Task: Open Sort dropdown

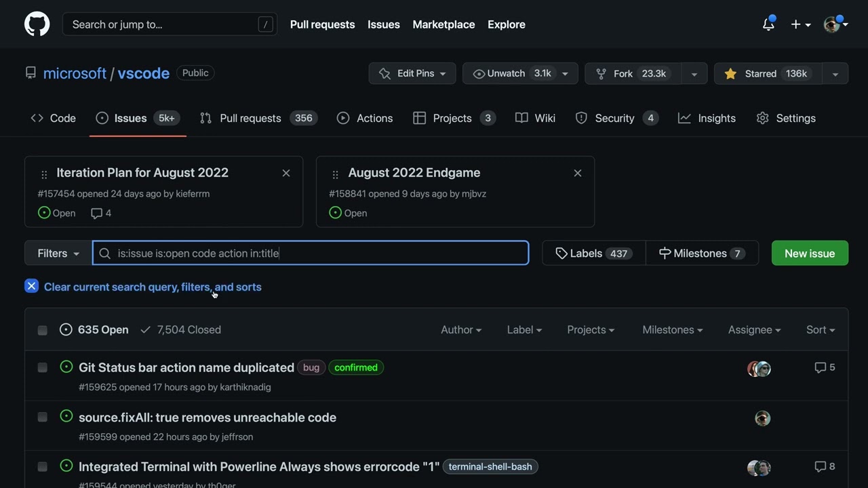Action: [821, 329]
